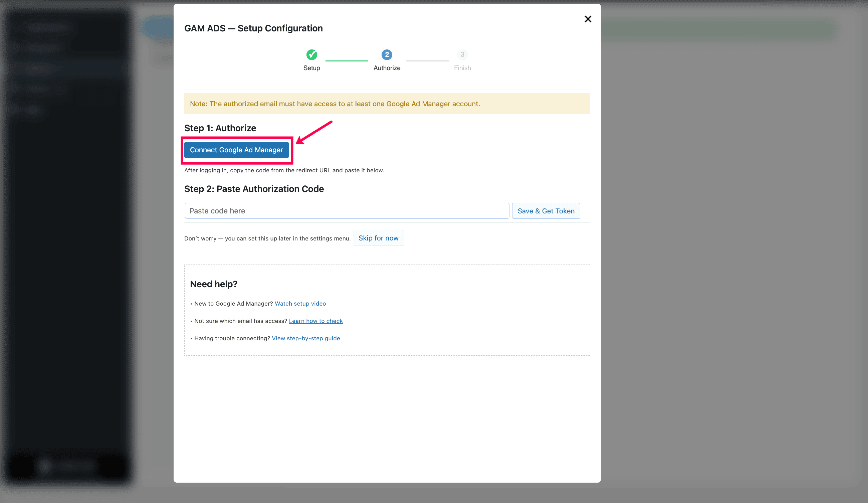View step-by-step guide link

[x=305, y=338]
